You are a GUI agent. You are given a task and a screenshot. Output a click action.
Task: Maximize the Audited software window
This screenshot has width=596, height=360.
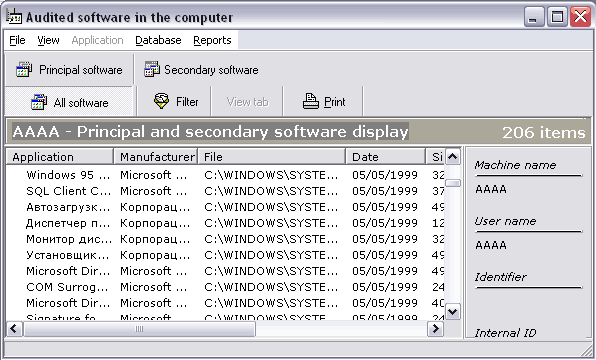click(557, 17)
